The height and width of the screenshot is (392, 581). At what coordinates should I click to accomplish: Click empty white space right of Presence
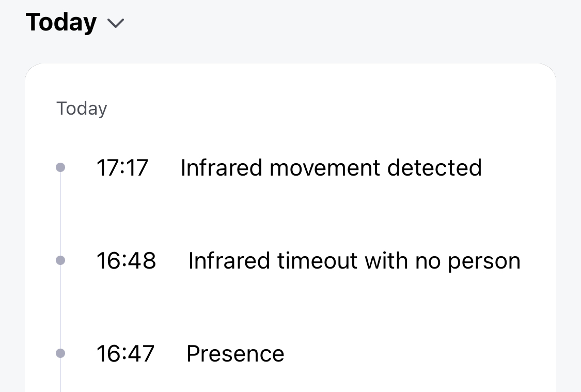413,354
